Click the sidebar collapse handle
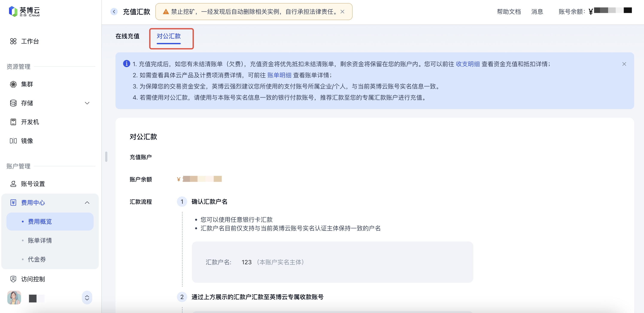This screenshot has height=313, width=644. pos(106,157)
